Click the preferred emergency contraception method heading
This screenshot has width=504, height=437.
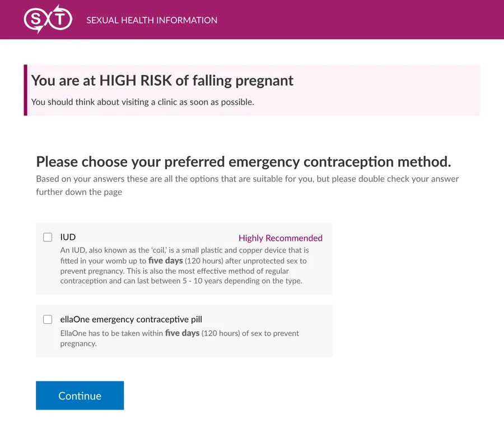[x=243, y=162]
